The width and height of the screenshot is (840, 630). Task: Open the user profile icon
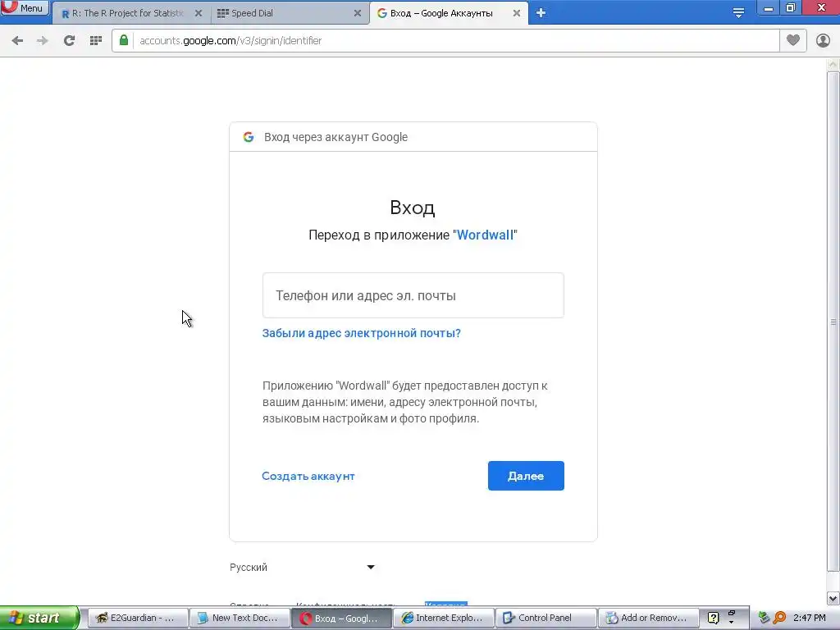point(823,40)
